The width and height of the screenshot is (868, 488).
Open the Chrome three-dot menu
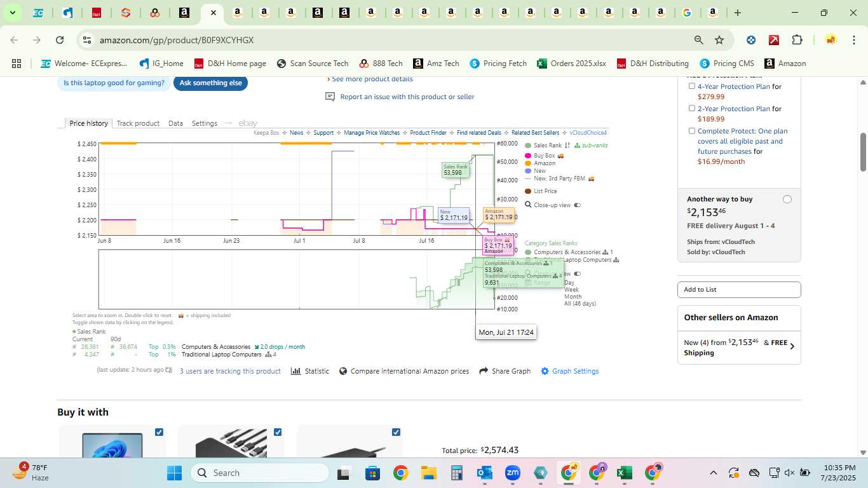pyautogui.click(x=853, y=40)
